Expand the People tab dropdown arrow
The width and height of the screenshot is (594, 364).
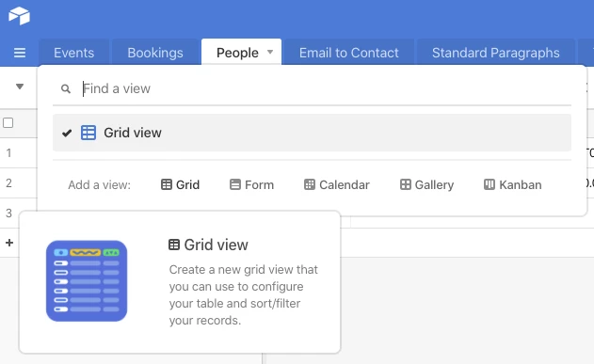click(270, 52)
